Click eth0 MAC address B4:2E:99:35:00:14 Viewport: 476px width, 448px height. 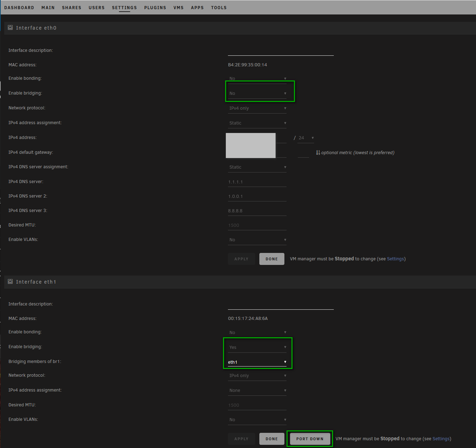pos(247,65)
